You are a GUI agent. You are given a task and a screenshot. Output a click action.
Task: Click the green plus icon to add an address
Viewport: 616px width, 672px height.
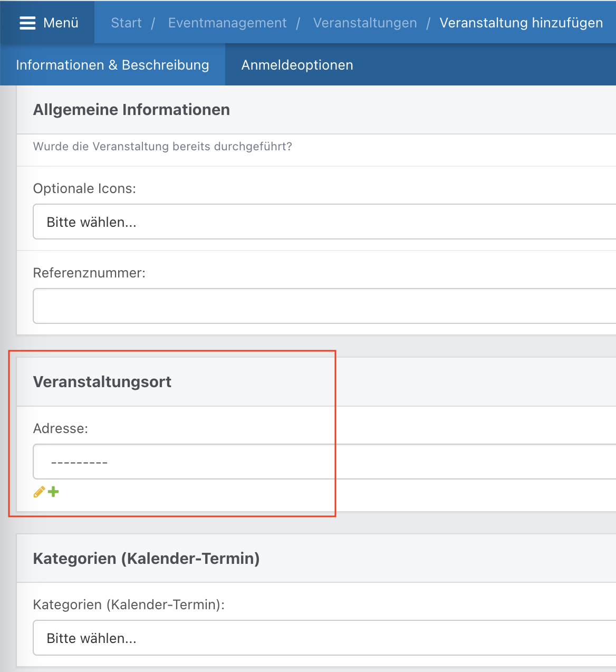click(53, 492)
